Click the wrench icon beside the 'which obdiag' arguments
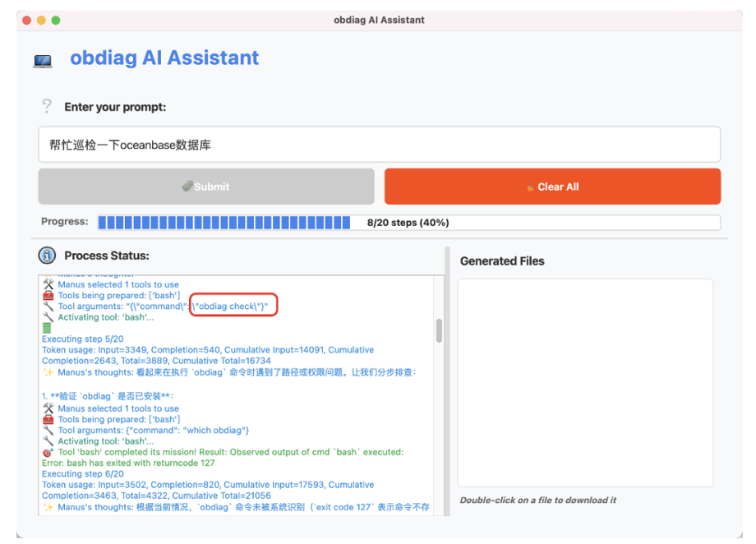This screenshot has width=756, height=544. coord(48,431)
